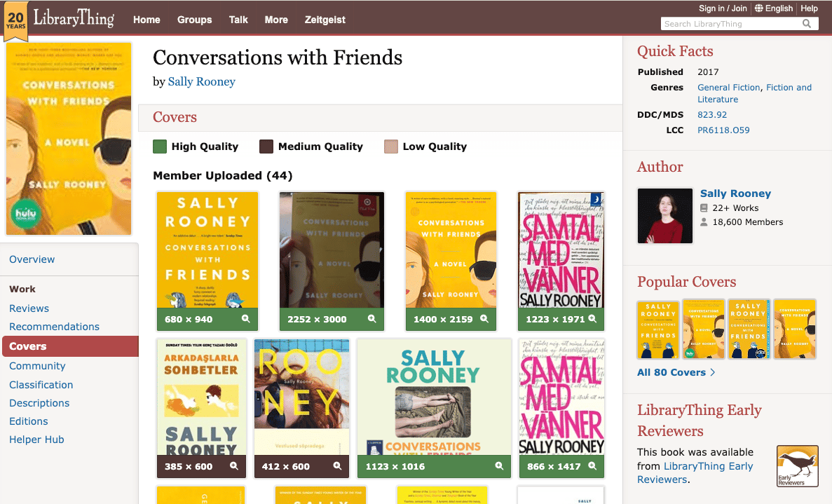Zoom the 866 × 1417 cover
Screen dimensions: 832x504
(x=592, y=466)
